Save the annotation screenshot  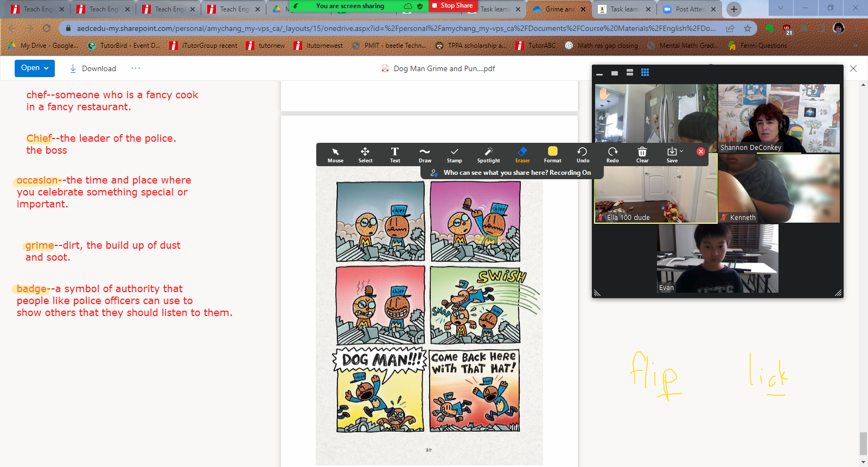coord(672,155)
